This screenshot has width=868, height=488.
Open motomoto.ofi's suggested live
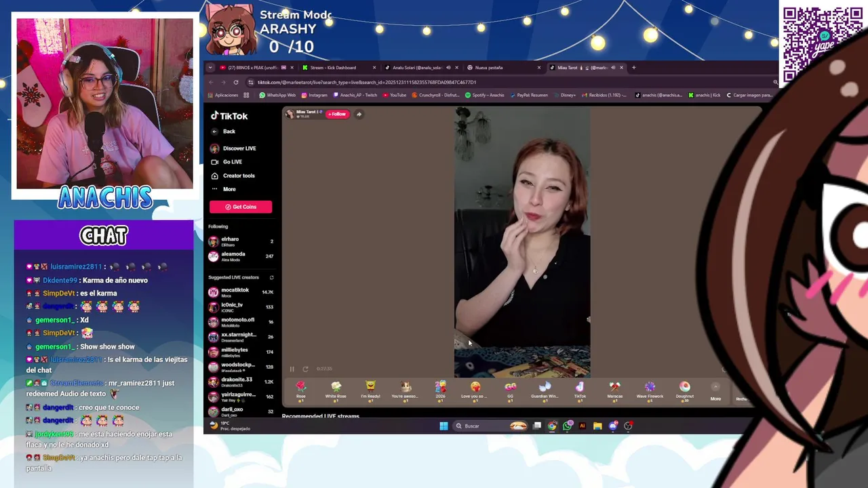(x=241, y=322)
